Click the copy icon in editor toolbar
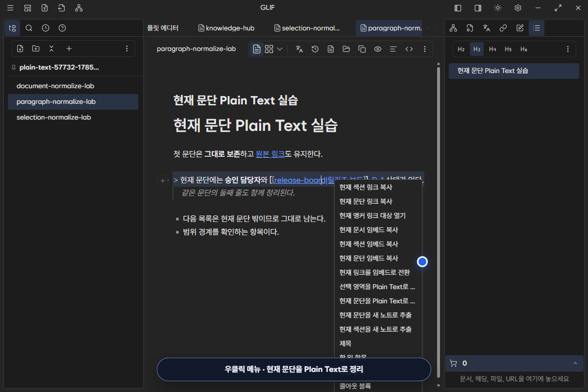The width and height of the screenshot is (588, 392). 362,49
